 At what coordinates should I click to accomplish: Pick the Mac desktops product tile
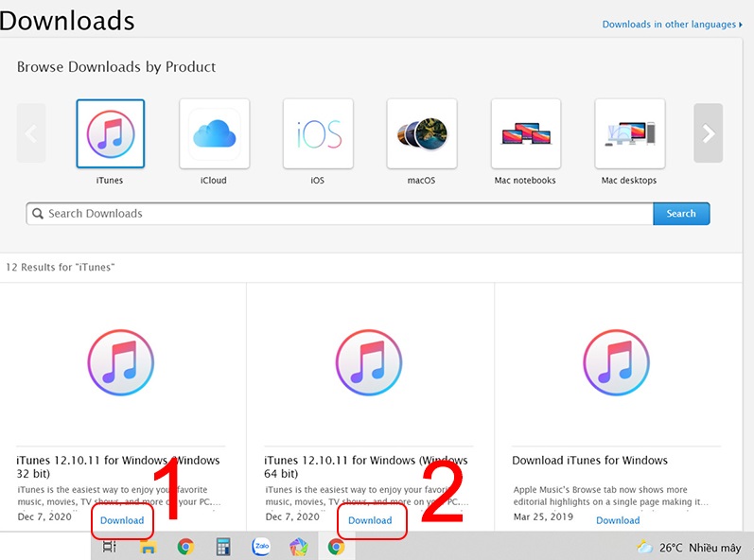tap(629, 134)
